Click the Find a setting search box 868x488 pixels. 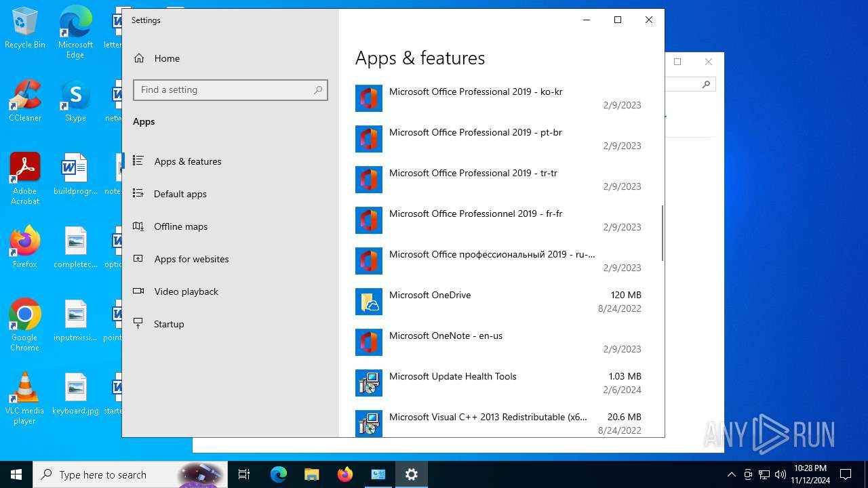[231, 90]
